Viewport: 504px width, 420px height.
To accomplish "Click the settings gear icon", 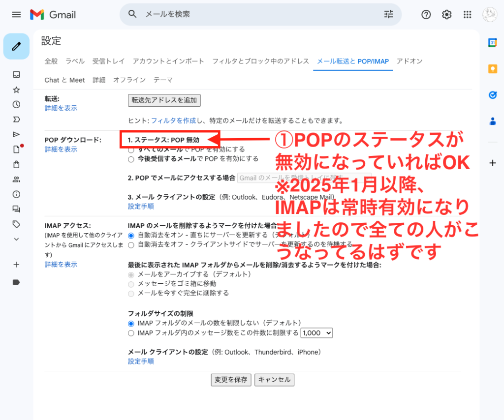I will (446, 15).
